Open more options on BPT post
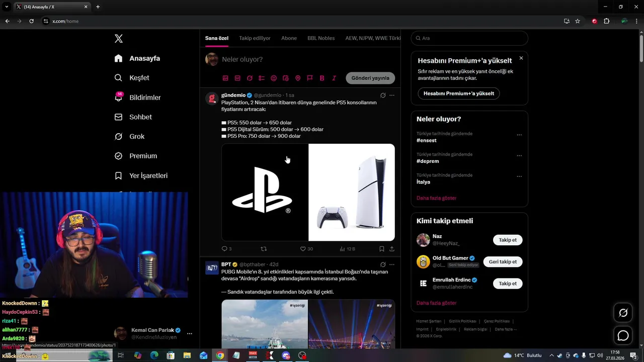 [x=392, y=264]
